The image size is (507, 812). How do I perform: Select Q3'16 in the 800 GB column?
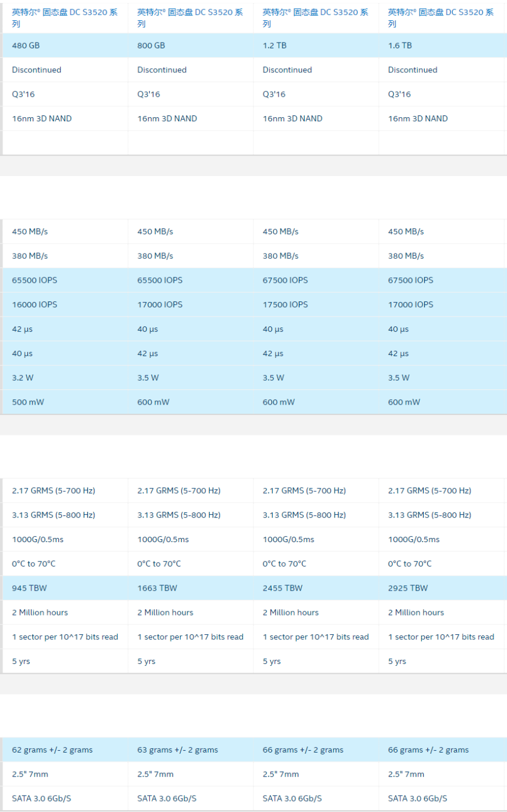tap(149, 94)
